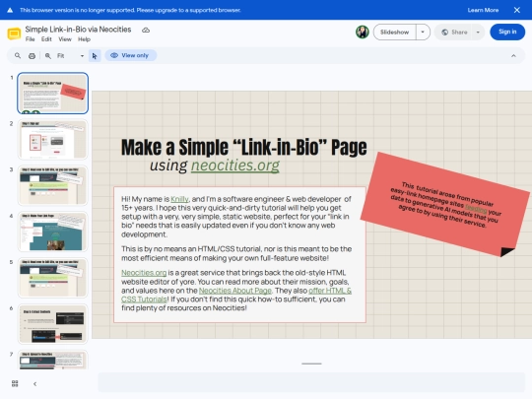
Task: Open the File menu
Action: (31, 39)
